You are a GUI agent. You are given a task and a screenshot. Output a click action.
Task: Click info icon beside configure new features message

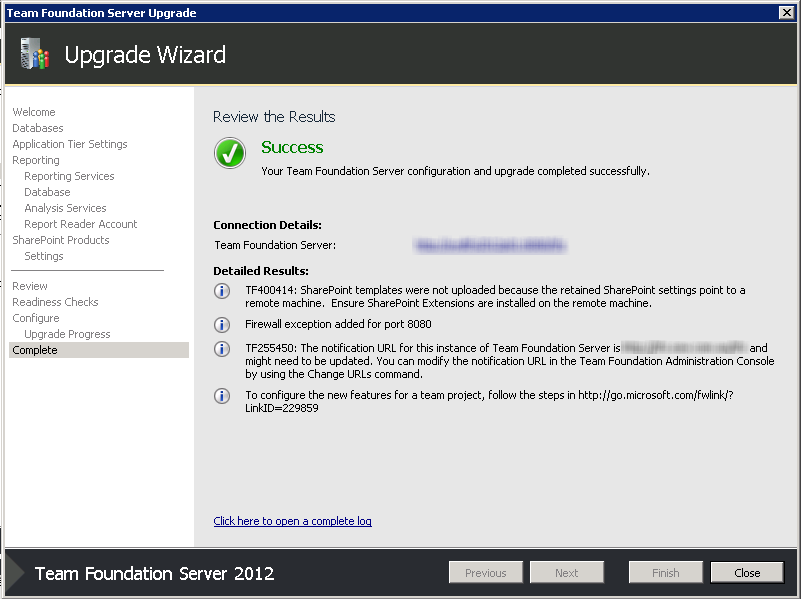[x=222, y=396]
